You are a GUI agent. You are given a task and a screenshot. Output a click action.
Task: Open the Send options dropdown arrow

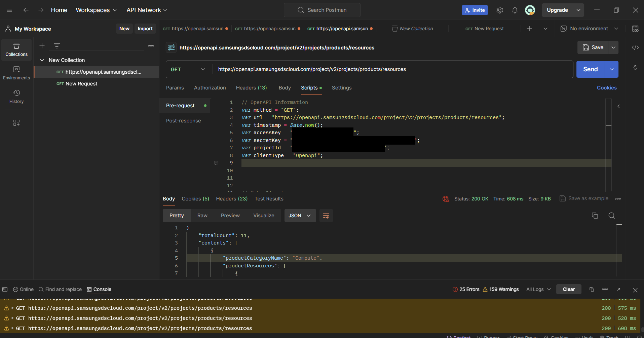(612, 69)
